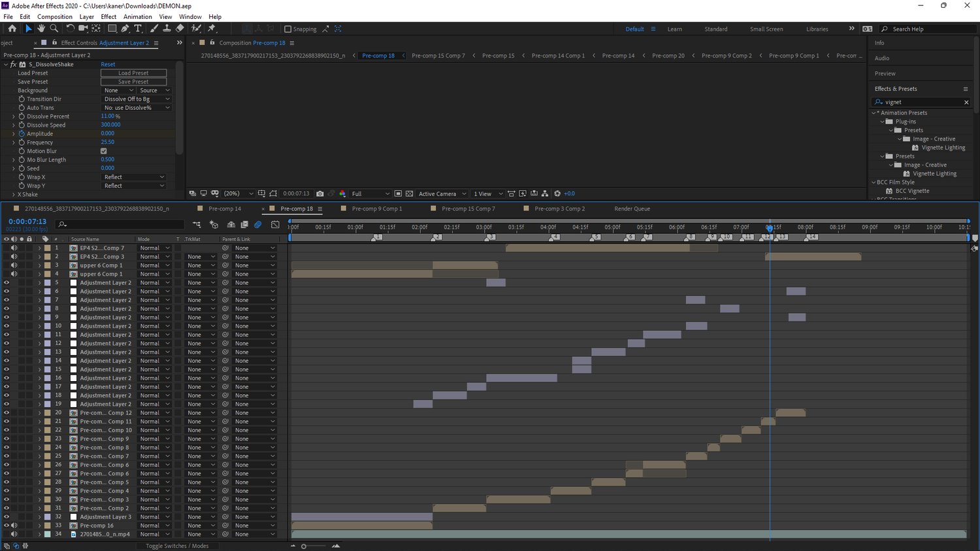Switch to the Render Queue tab

(x=632, y=209)
